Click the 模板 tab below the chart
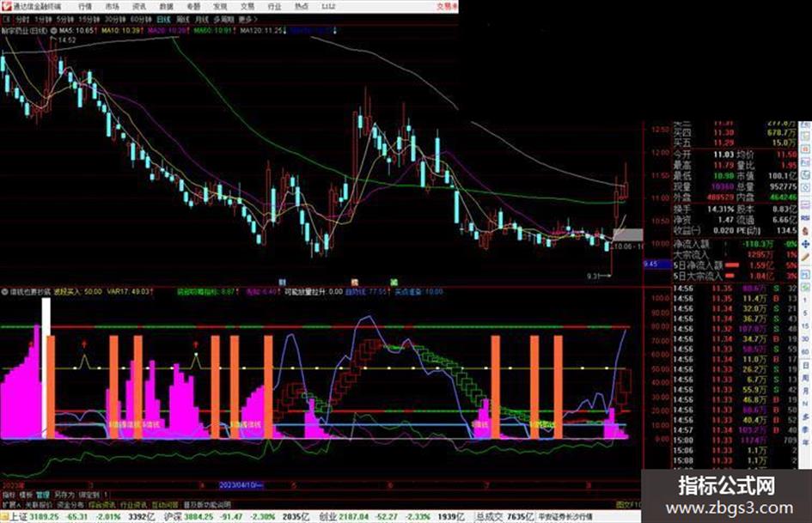 26,495
